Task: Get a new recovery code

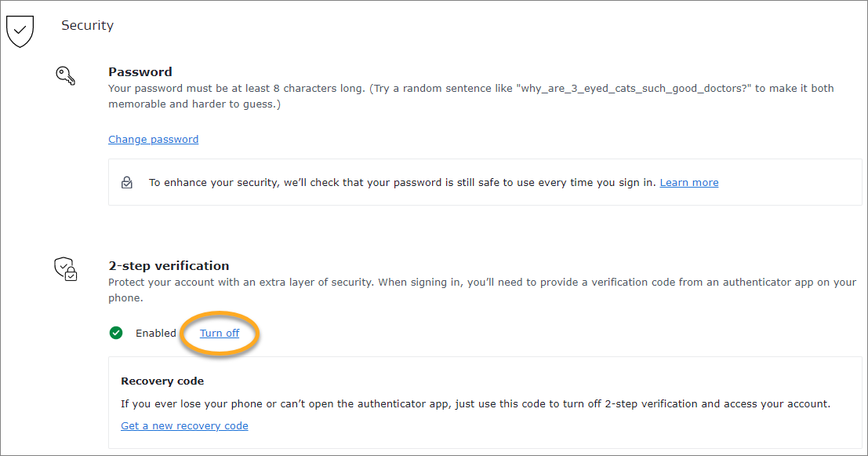Action: click(184, 426)
